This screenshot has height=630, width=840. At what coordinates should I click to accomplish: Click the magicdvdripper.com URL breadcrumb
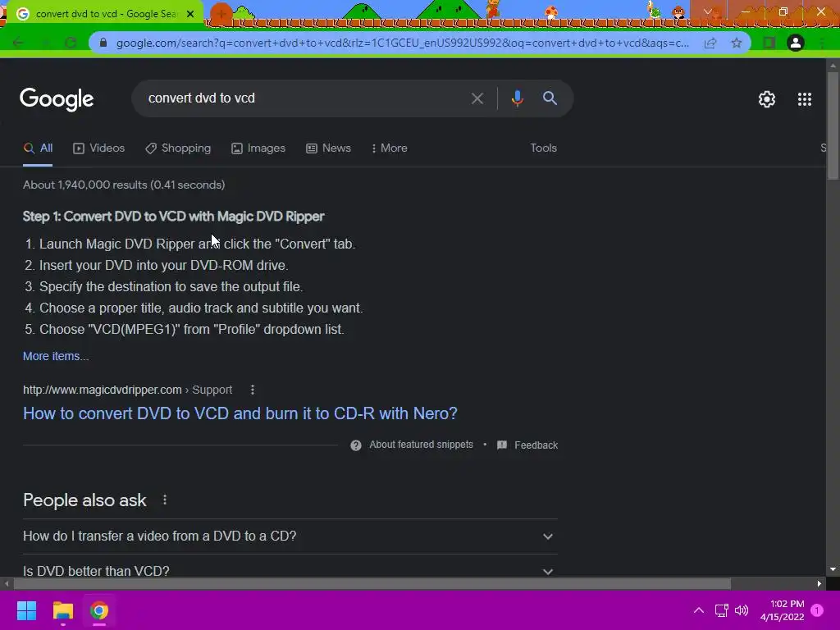pos(127,390)
